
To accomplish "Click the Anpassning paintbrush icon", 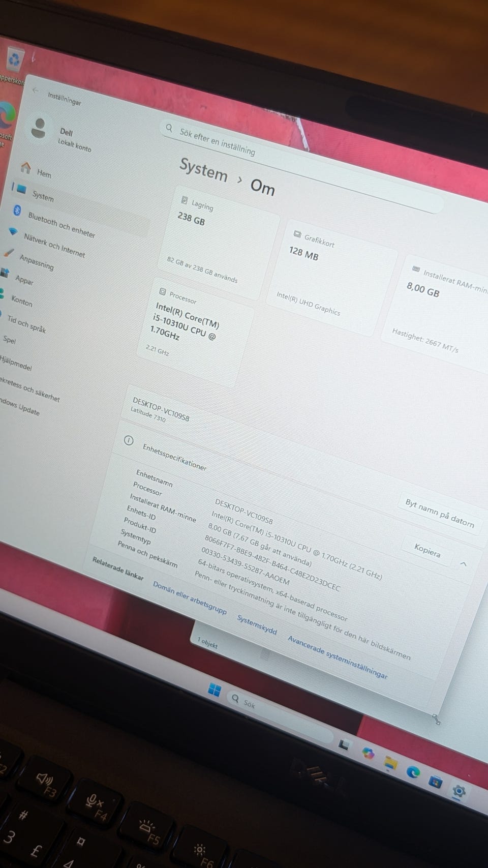I will point(9,252).
